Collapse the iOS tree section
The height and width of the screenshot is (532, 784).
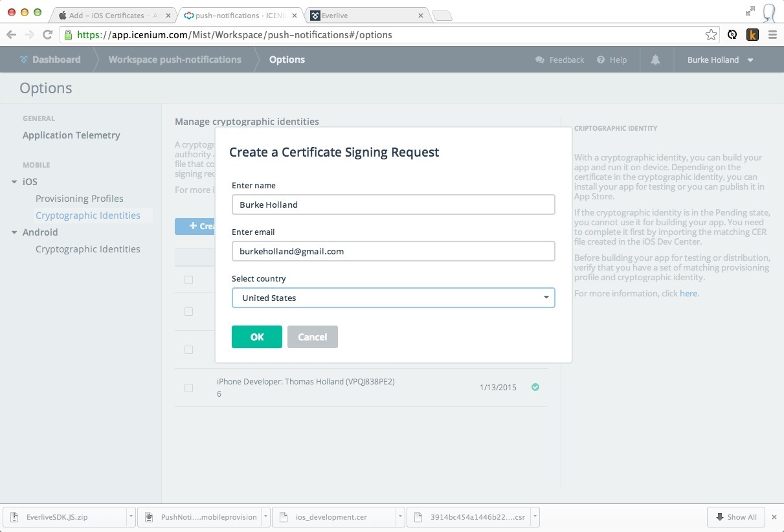[14, 182]
